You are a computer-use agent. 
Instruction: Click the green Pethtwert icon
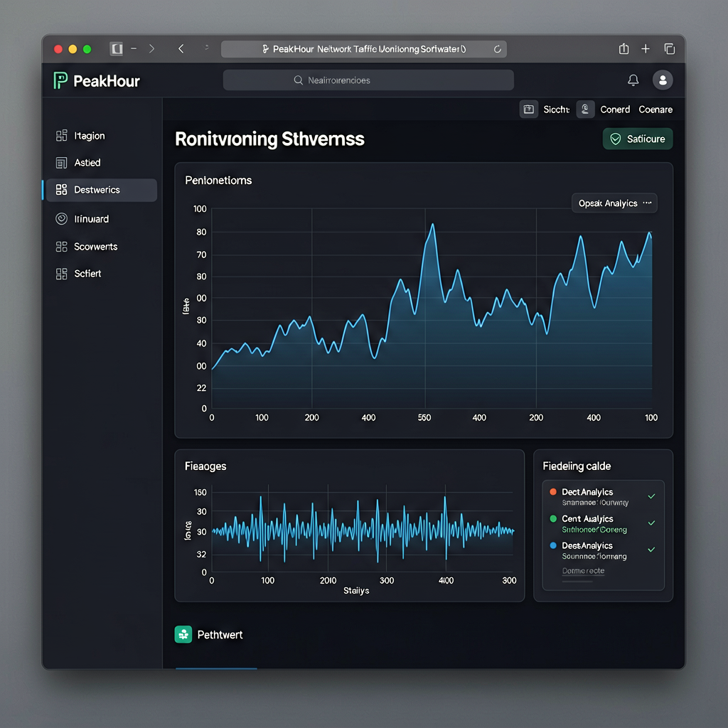[x=183, y=634]
